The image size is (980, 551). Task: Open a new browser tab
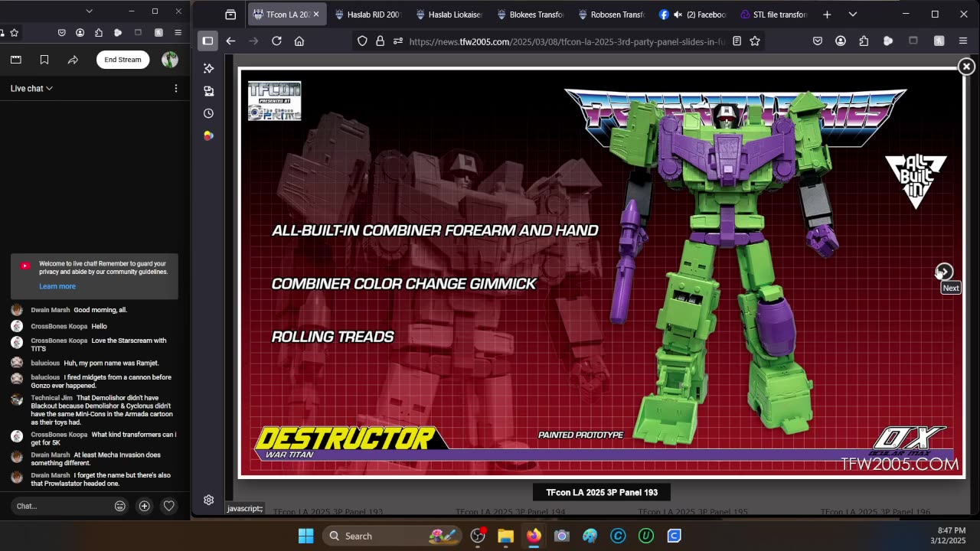pos(827,15)
